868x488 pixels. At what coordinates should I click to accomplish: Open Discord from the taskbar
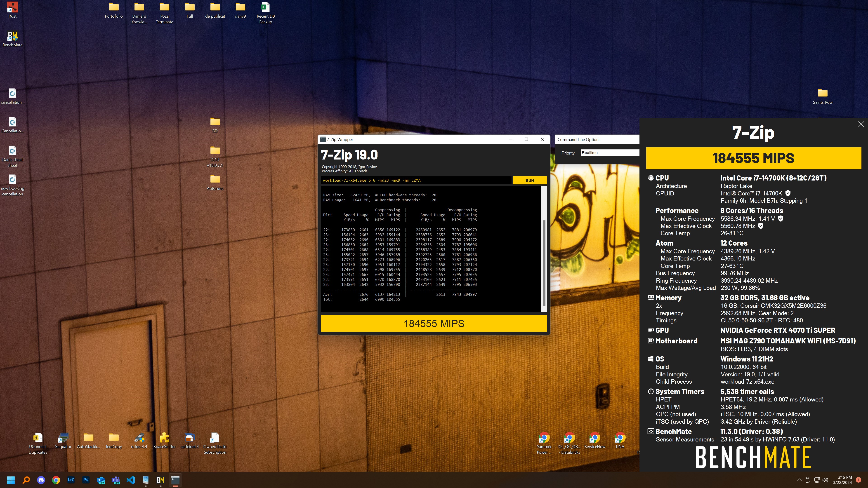pyautogui.click(x=41, y=480)
